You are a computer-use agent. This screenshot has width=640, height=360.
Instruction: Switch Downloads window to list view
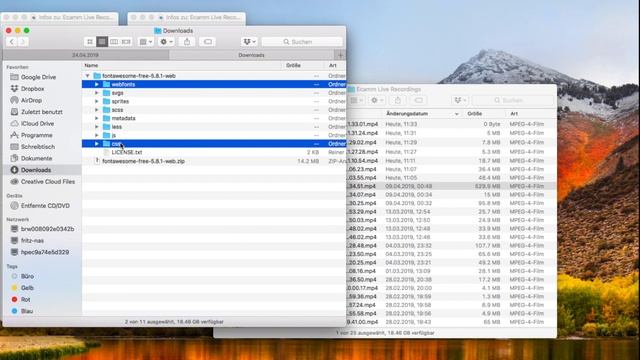[x=102, y=42]
